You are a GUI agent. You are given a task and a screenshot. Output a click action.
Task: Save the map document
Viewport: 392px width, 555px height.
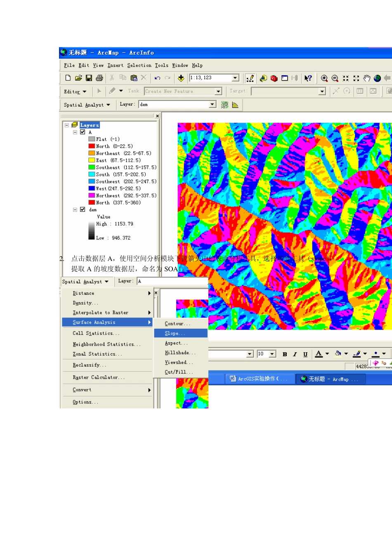point(89,78)
